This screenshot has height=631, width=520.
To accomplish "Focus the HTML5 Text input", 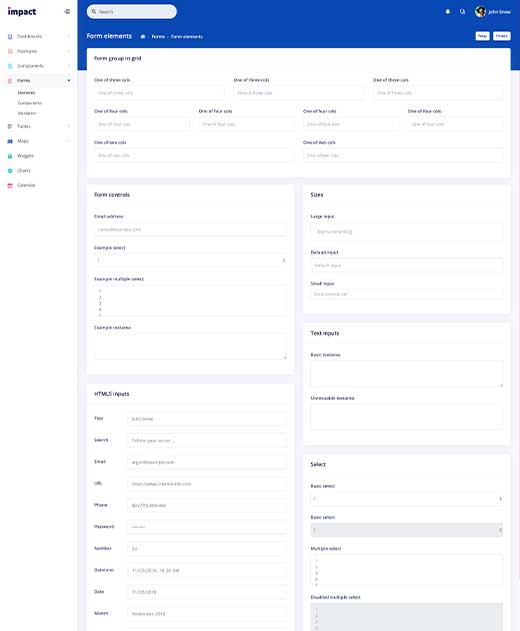I will 207,419.
